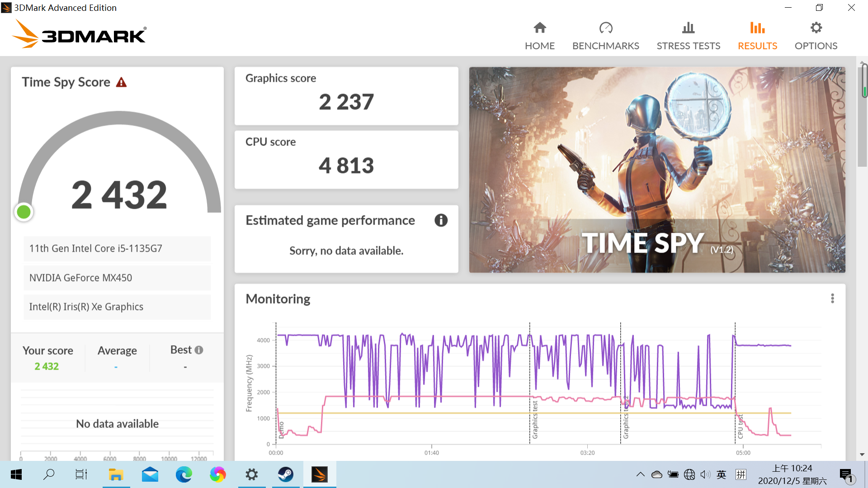Click the Time Spy artwork thumbnail

[x=657, y=170]
